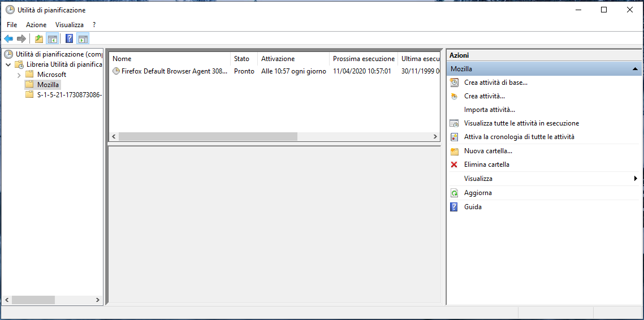Click the root Utilità di pianificazione clock icon
The image size is (644, 320).
click(x=8, y=54)
